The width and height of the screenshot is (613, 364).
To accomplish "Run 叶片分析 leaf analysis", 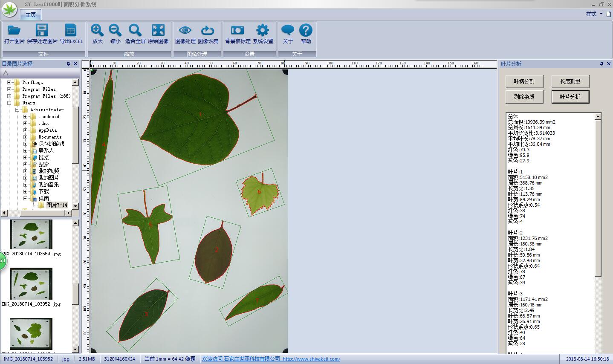I will pos(570,97).
